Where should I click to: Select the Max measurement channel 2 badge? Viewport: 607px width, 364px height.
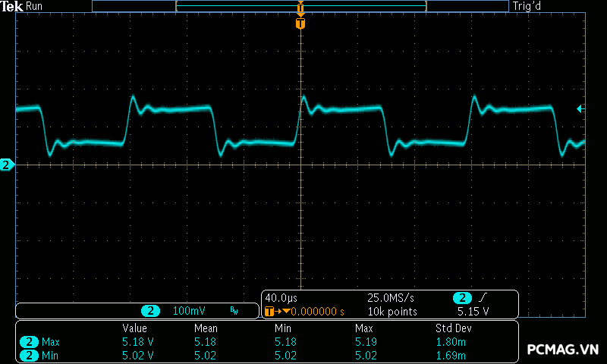[30, 342]
